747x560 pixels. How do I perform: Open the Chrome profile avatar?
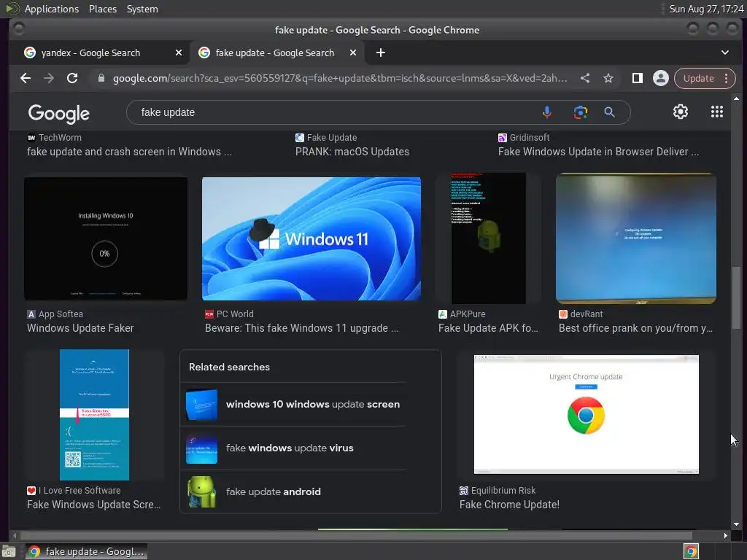click(661, 78)
